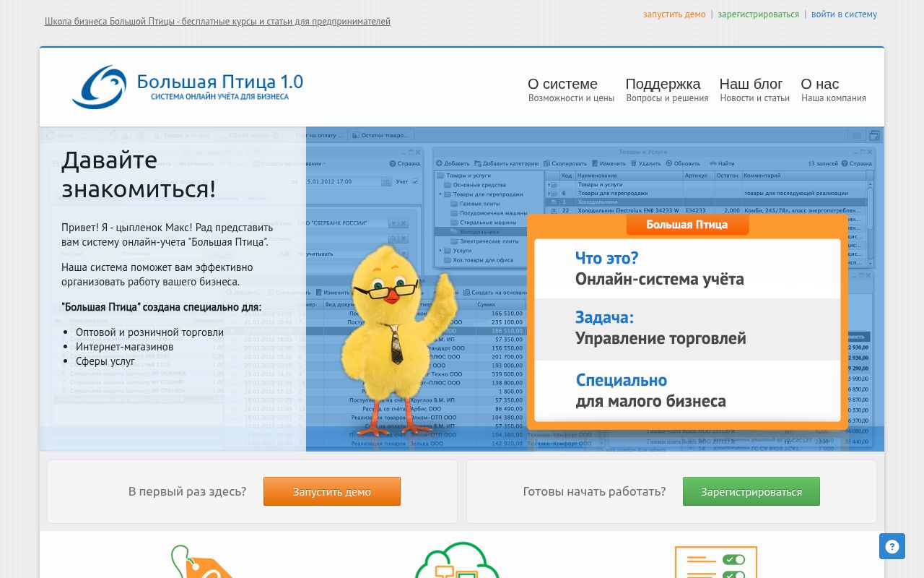Click the Обновить refresh icon in the toolbar
Image resolution: width=924 pixels, height=578 pixels.
669,163
